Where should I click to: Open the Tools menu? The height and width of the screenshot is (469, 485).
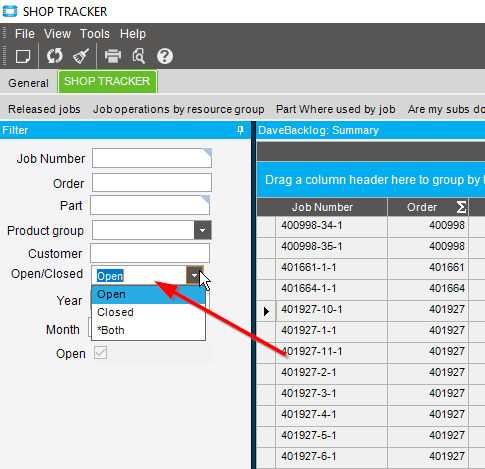click(x=95, y=34)
